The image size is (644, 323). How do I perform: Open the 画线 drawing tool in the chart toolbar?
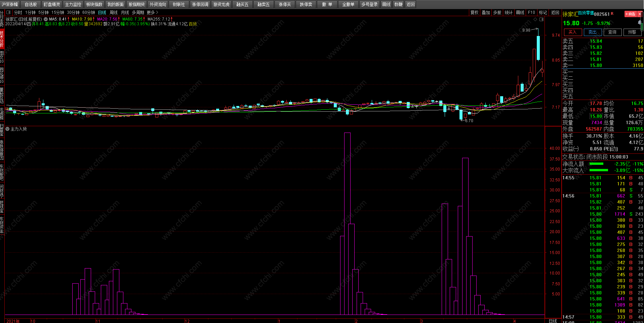[x=520, y=12]
